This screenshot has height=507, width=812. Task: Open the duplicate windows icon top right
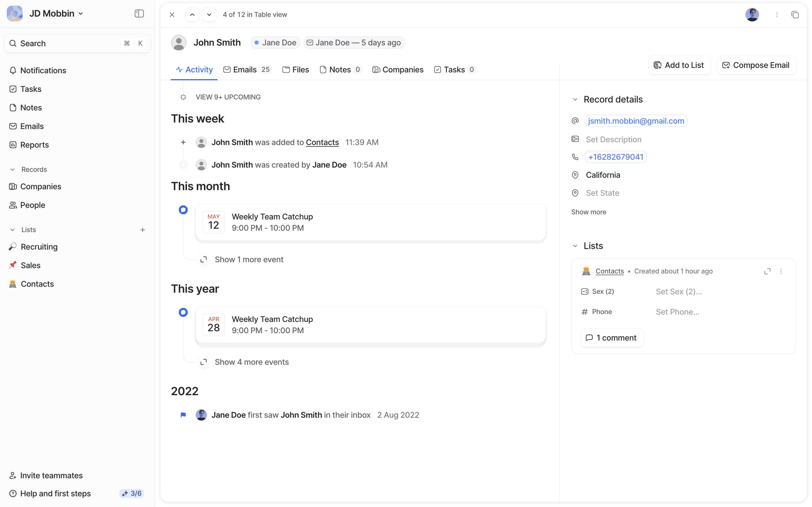pos(795,14)
